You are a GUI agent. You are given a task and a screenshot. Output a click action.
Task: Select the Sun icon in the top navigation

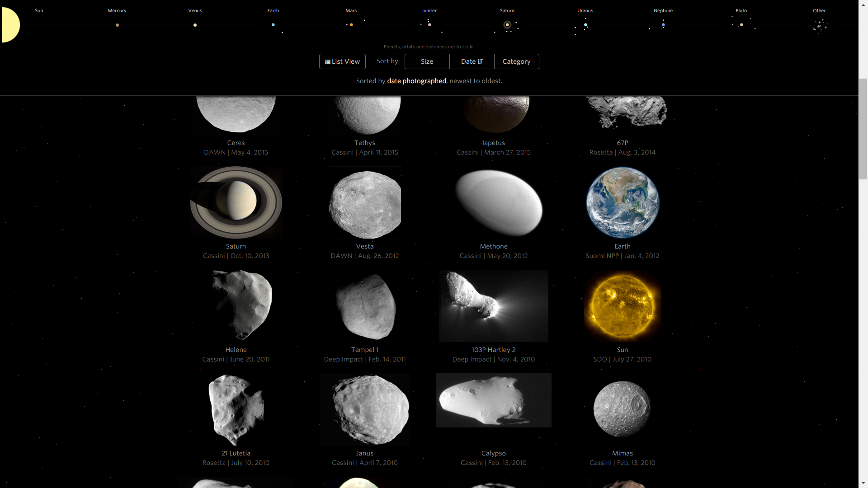pos(9,25)
